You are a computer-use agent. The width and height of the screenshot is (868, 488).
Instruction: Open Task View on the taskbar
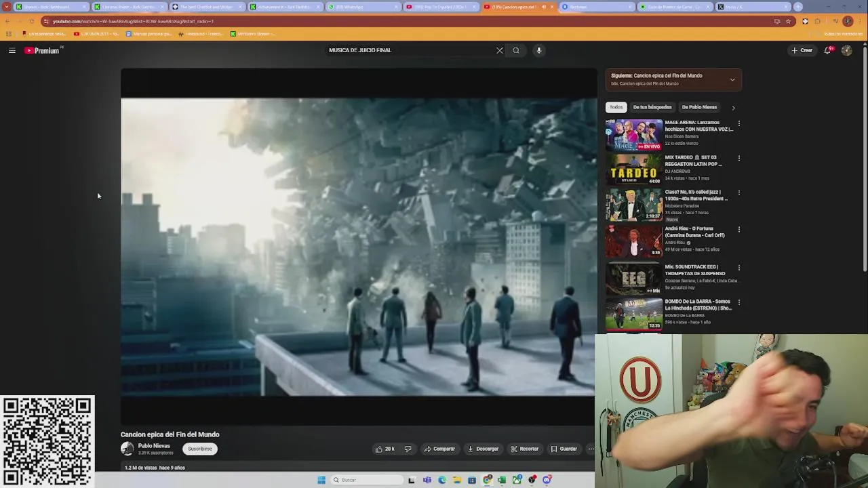411,480
